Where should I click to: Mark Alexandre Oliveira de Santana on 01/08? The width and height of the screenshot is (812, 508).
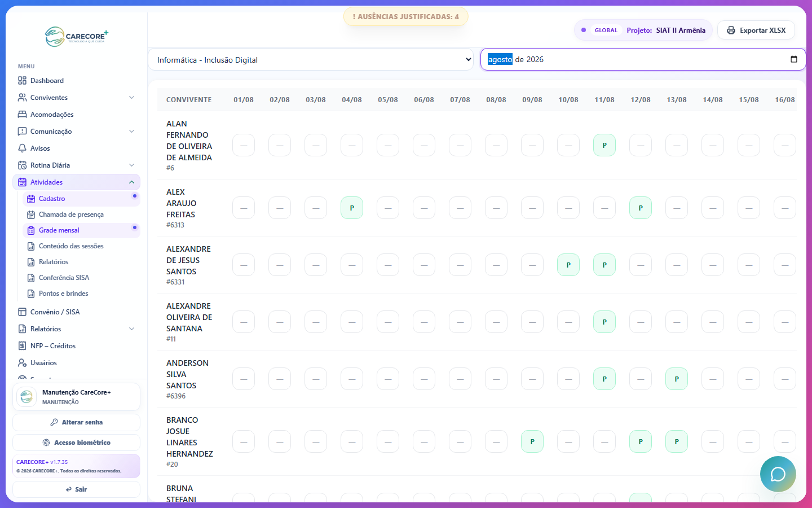(x=244, y=322)
